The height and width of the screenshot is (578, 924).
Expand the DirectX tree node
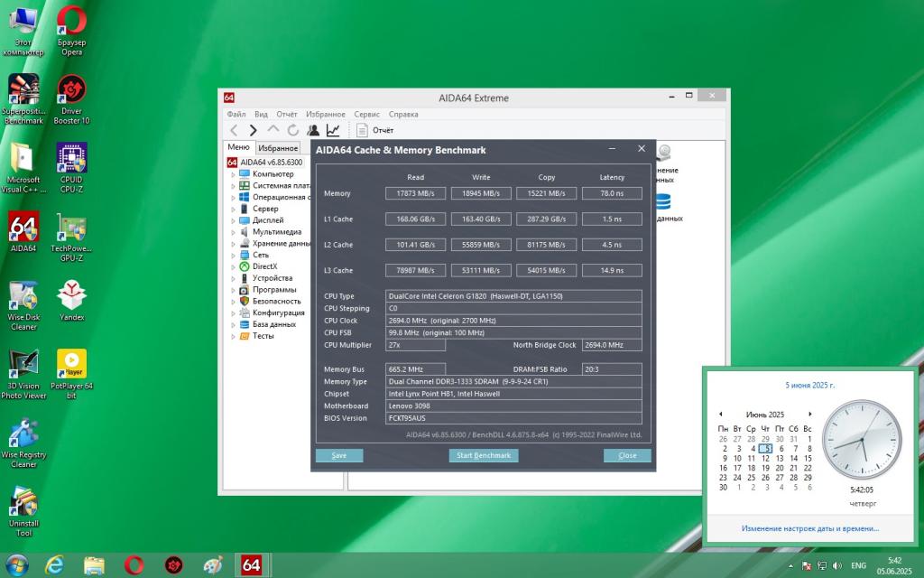pyautogui.click(x=233, y=266)
